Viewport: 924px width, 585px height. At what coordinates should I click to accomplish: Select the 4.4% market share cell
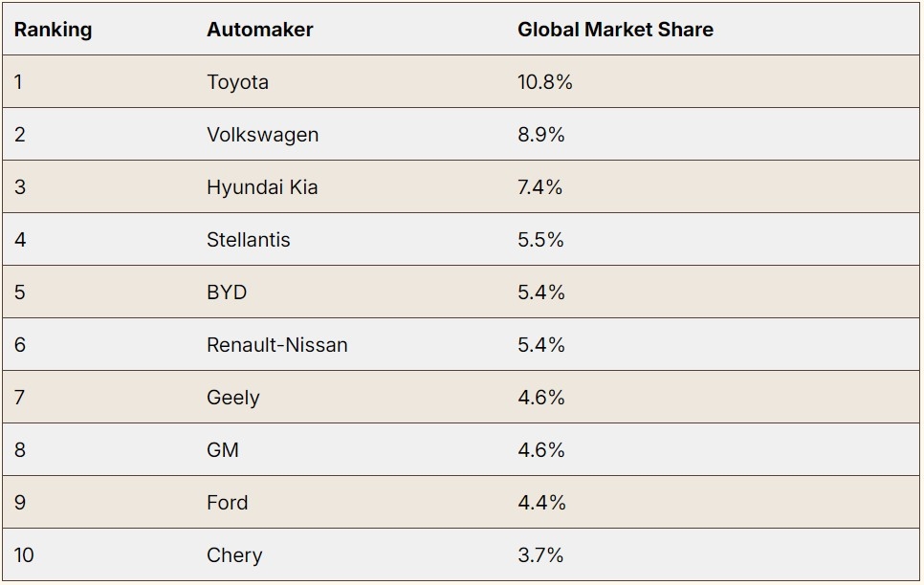(541, 503)
